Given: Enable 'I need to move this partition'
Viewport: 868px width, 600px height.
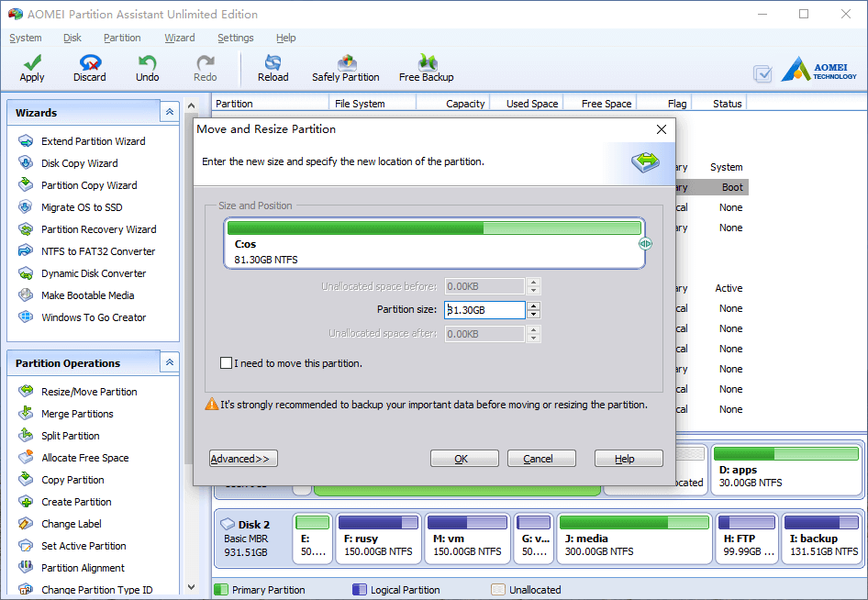Looking at the screenshot, I should (226, 363).
